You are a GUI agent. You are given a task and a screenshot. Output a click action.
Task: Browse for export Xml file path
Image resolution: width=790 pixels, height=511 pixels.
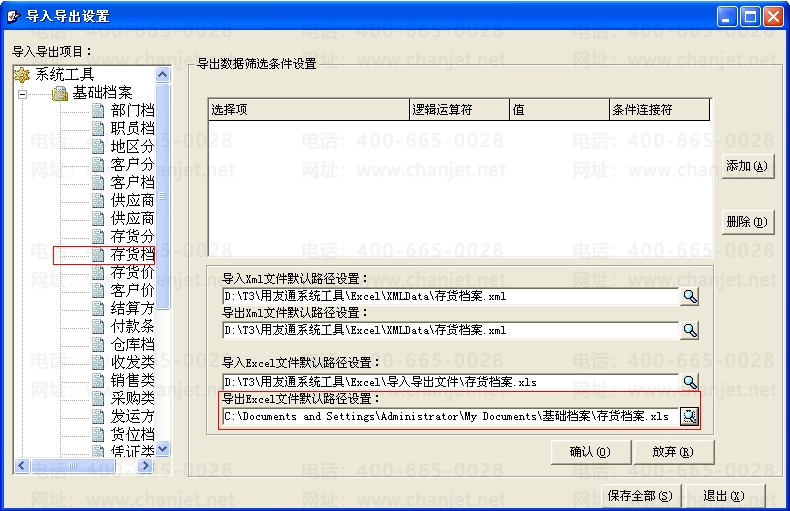click(689, 331)
